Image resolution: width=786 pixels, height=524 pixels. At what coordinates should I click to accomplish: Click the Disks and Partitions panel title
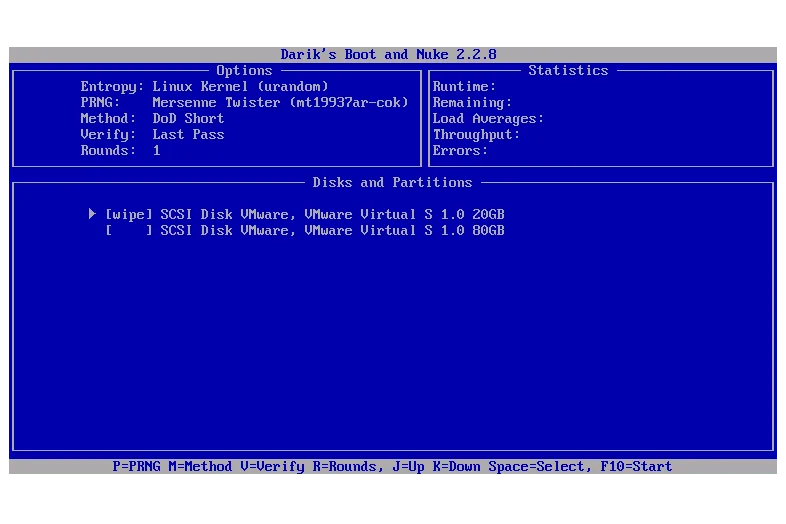392,182
